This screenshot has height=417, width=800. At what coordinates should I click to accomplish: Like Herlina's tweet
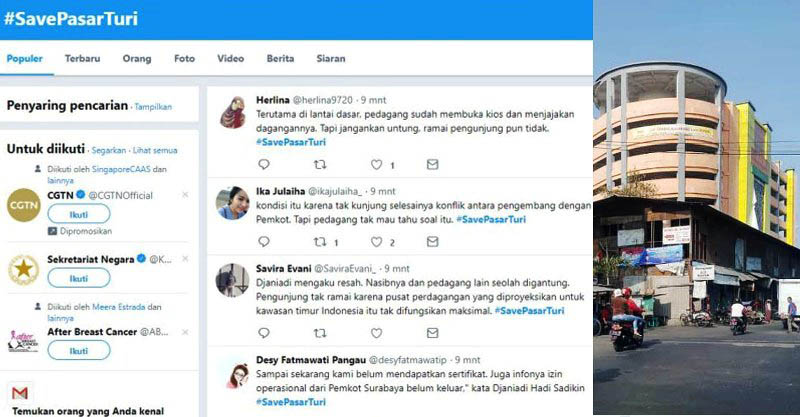(x=377, y=164)
